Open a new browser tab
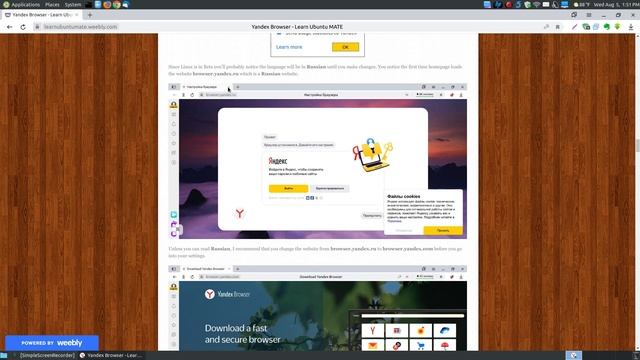Viewport: 640px width, 360px height. coord(90,15)
